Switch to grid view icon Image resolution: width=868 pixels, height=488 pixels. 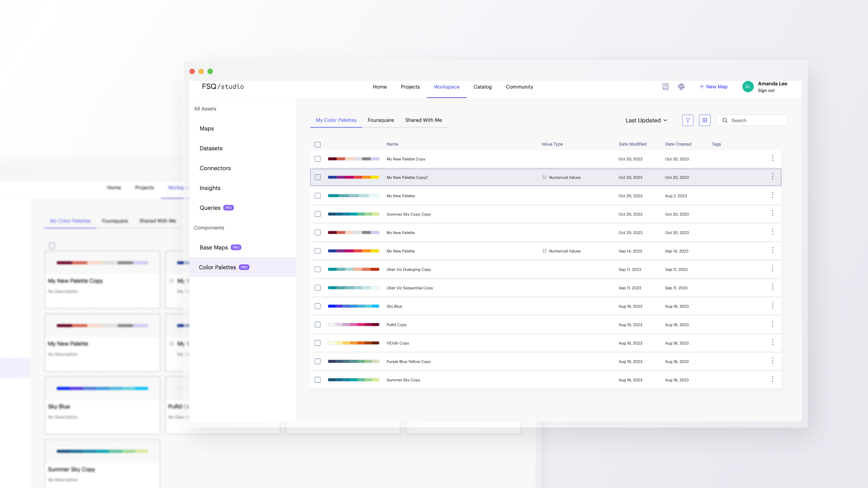(704, 120)
